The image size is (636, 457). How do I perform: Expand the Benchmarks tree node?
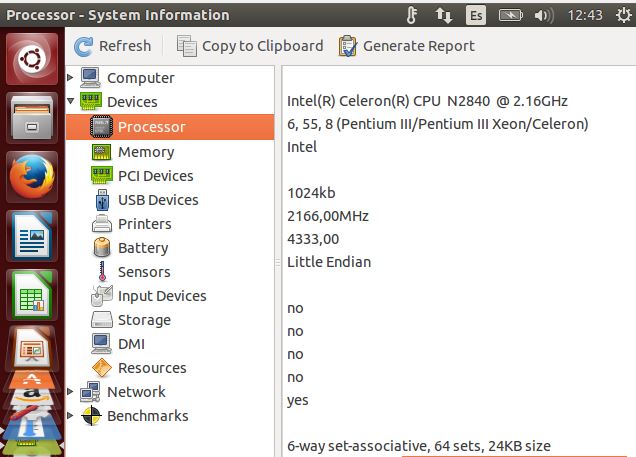70,416
